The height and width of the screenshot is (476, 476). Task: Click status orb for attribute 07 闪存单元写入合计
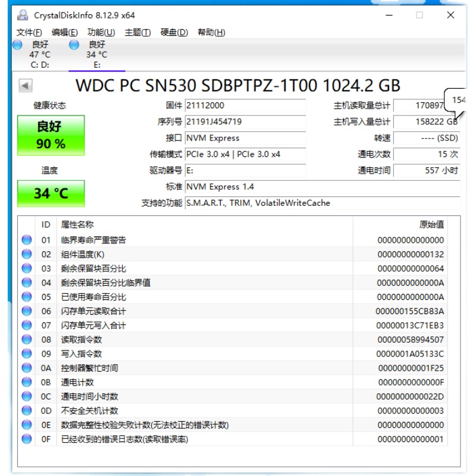pyautogui.click(x=27, y=325)
